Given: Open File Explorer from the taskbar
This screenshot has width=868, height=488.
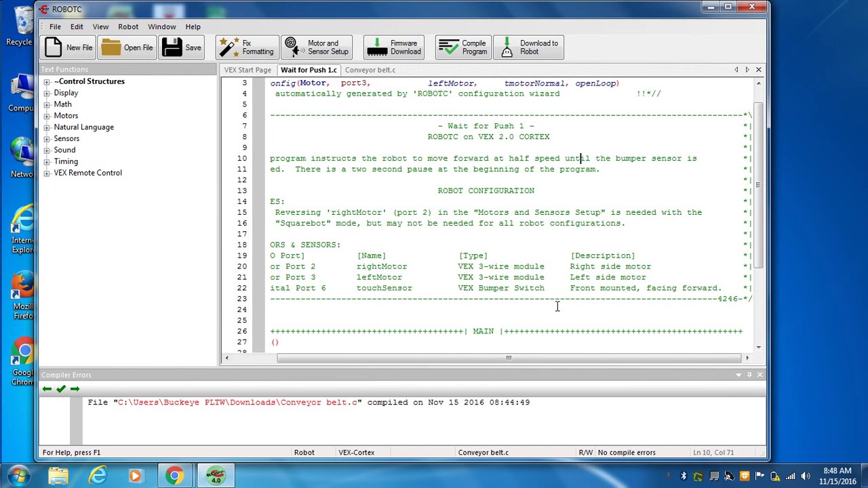Looking at the screenshot, I should 58,476.
